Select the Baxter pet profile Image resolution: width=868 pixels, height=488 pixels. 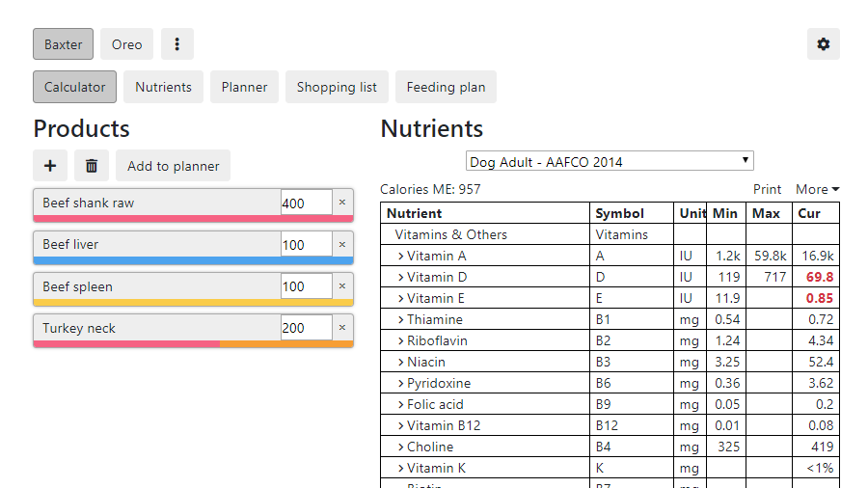pos(64,44)
